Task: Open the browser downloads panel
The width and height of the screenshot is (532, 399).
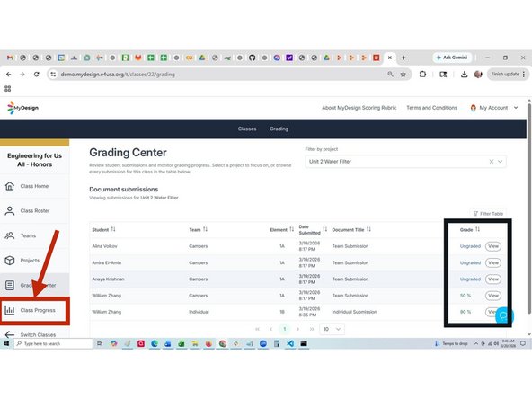Action: click(x=464, y=75)
